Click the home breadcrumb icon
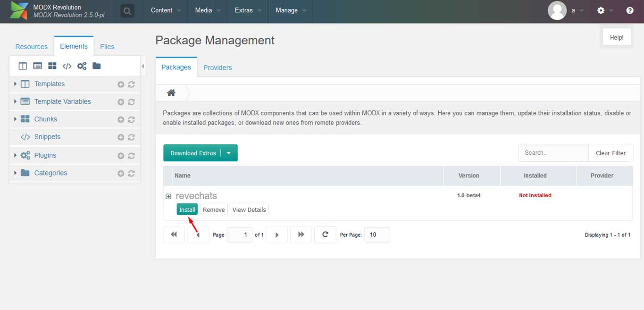The image size is (644, 310). point(171,93)
